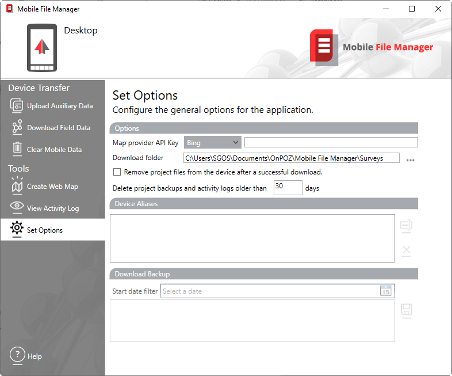Toggle Remove project files after download checkbox
The height and width of the screenshot is (376, 452).
[x=117, y=172]
